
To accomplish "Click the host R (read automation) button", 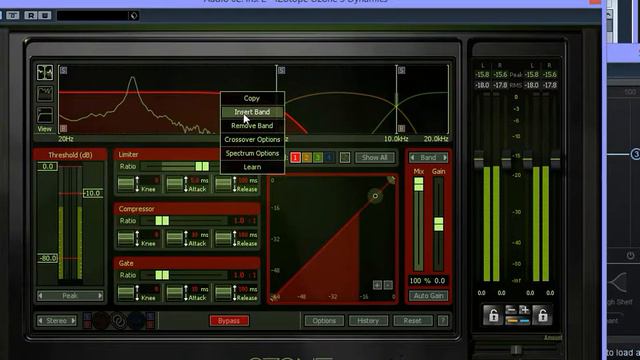I will [x=31, y=16].
